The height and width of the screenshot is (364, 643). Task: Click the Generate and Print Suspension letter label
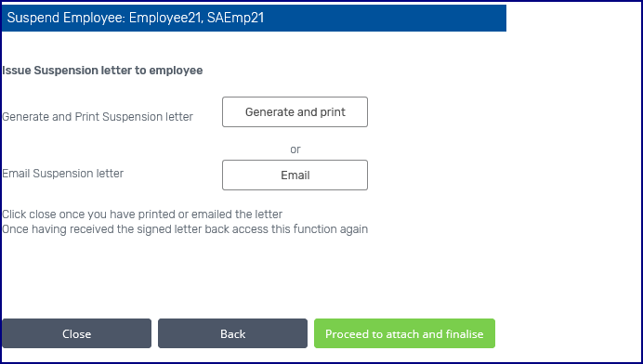point(98,117)
